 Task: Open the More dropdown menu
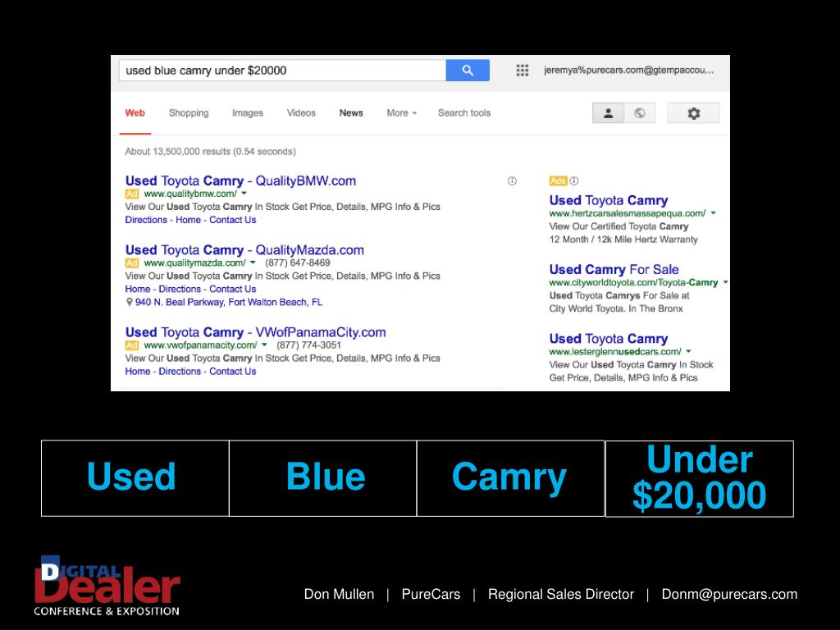[401, 113]
